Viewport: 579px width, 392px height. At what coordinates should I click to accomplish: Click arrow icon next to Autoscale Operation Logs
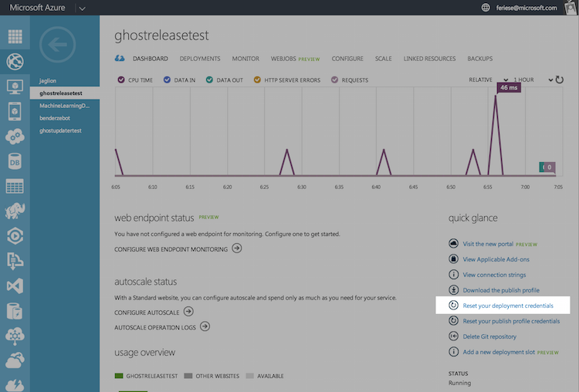(205, 326)
